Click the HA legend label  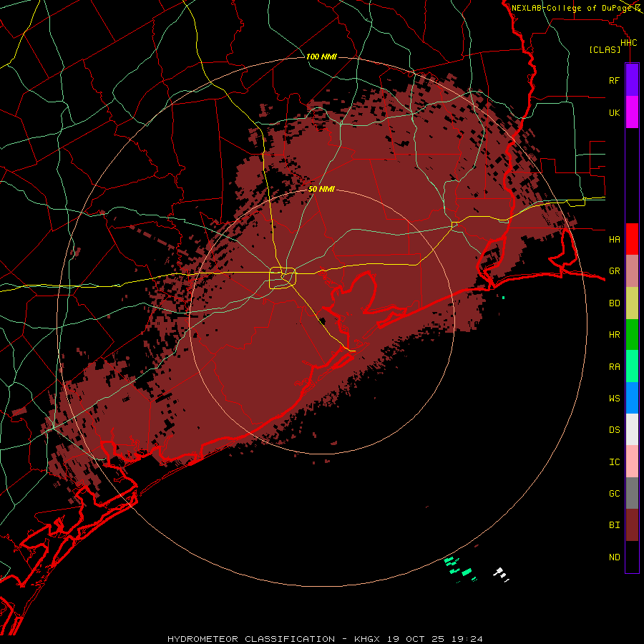(x=614, y=240)
